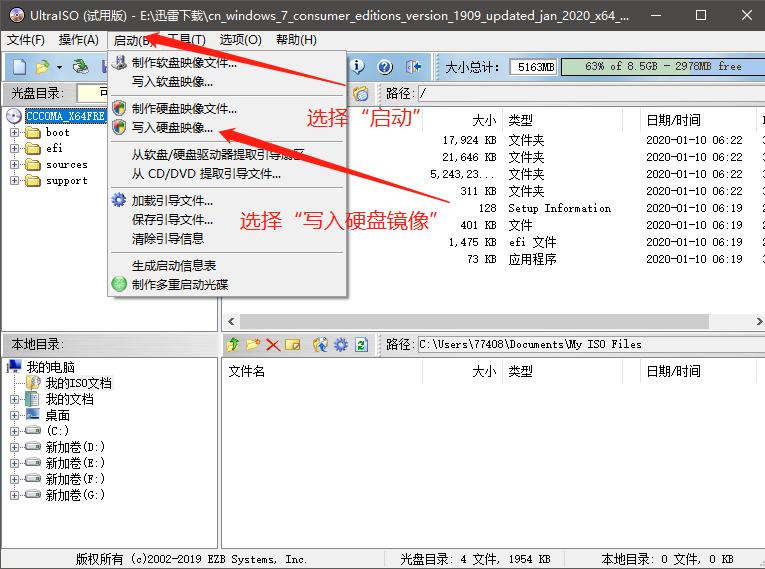Click the 5163MB total size field
The height and width of the screenshot is (569, 765).
pyautogui.click(x=534, y=67)
